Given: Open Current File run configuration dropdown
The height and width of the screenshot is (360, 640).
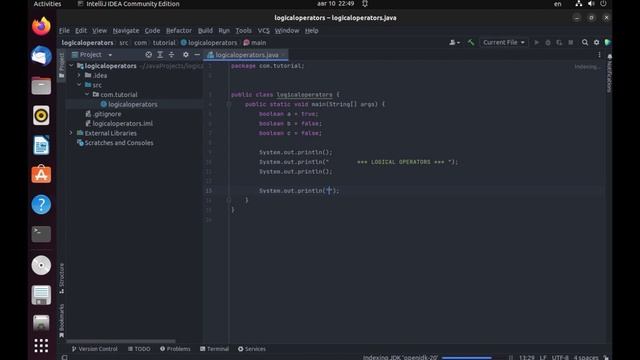Looking at the screenshot, I should [x=504, y=42].
